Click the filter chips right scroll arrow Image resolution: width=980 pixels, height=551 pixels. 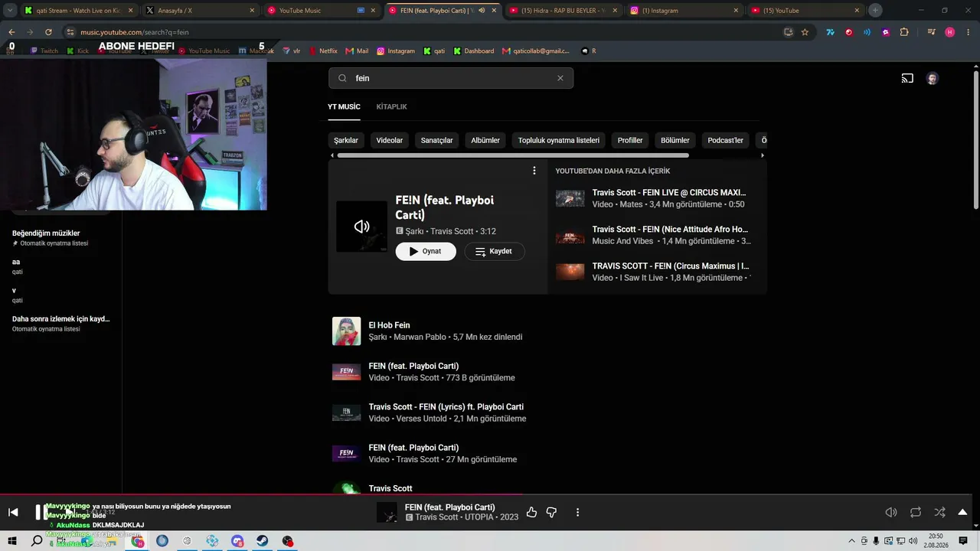[x=762, y=155]
